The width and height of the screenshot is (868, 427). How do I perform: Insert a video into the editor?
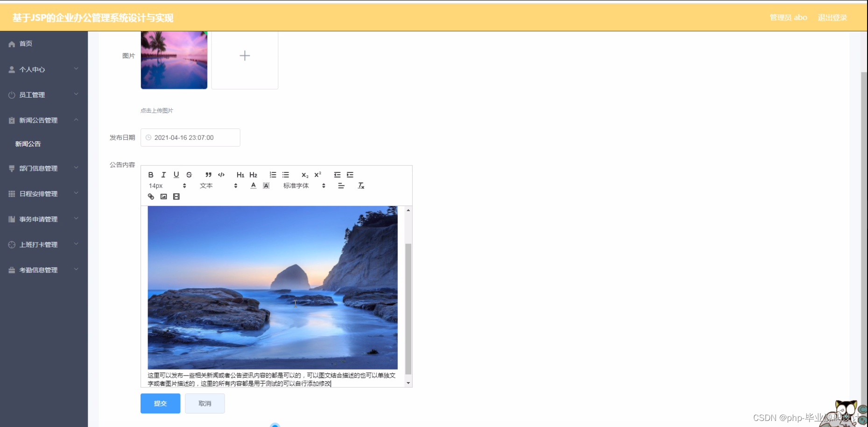(176, 197)
